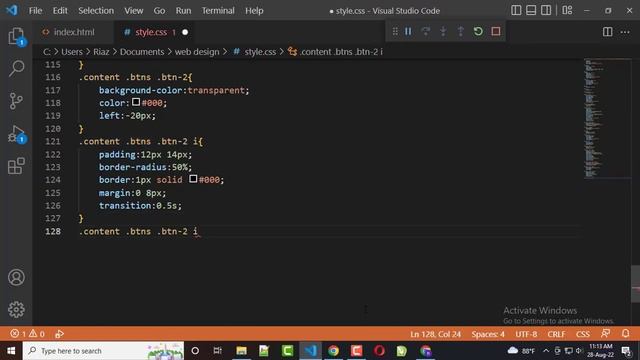640x360 pixels.
Task: Click CSS language mode selector
Action: [x=583, y=334]
